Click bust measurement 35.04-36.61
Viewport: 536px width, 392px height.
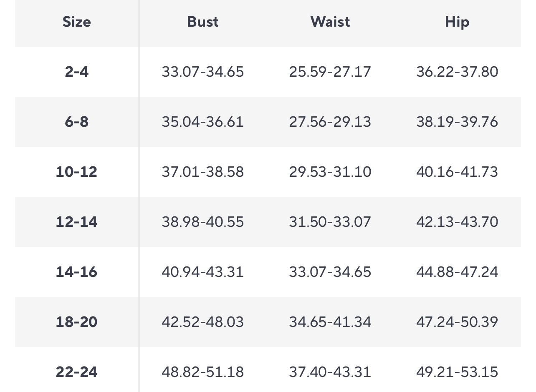click(x=202, y=122)
